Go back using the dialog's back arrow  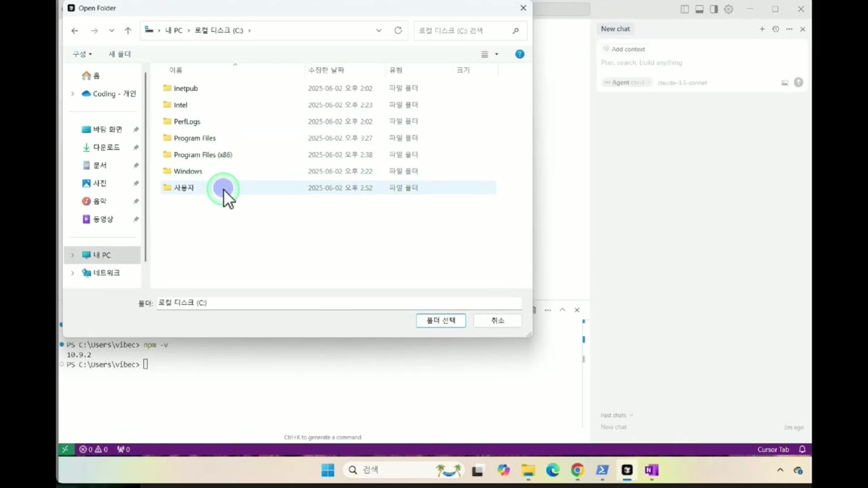click(75, 30)
